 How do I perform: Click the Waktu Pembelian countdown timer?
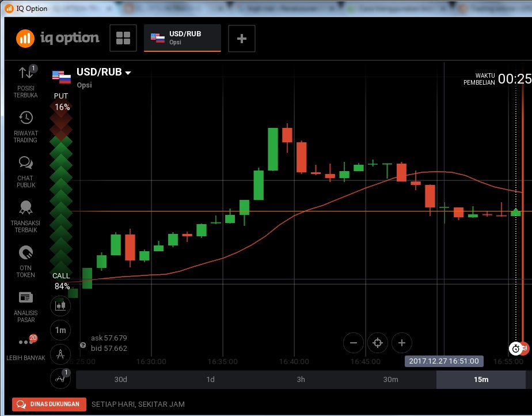tap(497, 79)
